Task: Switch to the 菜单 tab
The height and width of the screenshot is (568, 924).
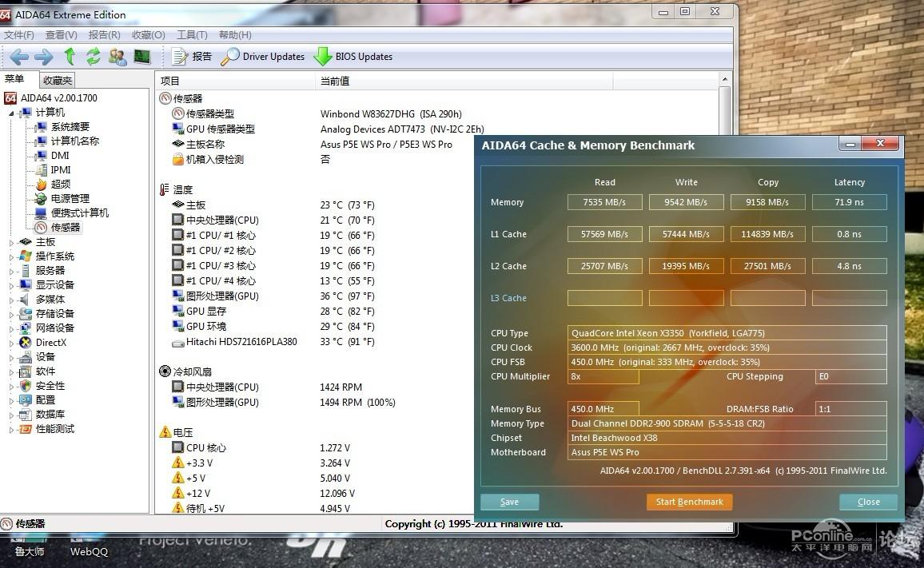Action: click(15, 79)
